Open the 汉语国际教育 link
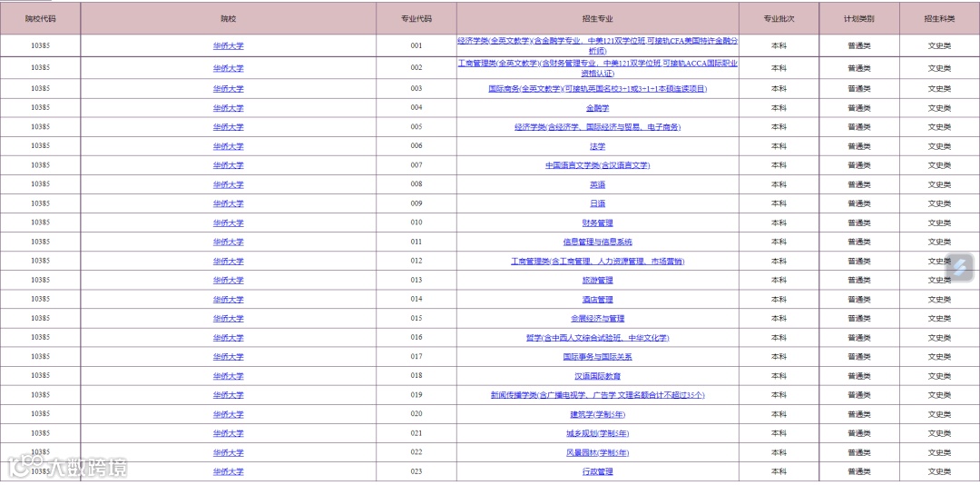The height and width of the screenshot is (485, 980). click(597, 376)
